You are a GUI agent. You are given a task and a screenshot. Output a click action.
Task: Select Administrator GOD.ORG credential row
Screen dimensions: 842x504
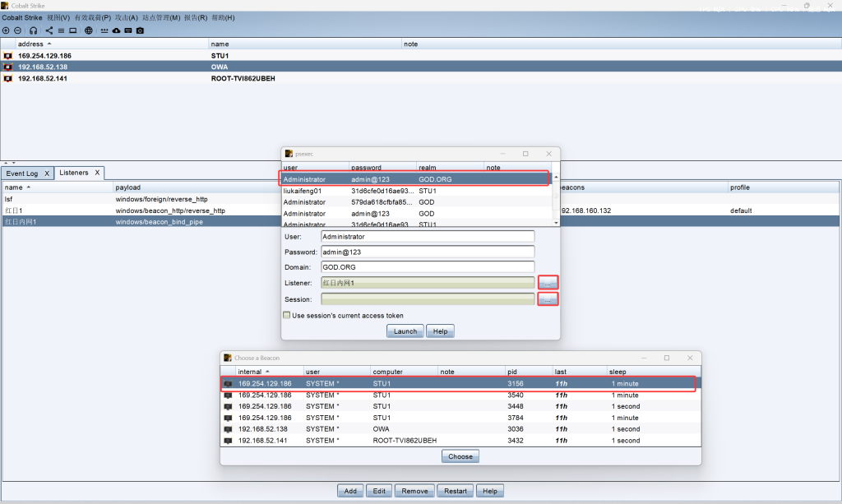tap(417, 179)
